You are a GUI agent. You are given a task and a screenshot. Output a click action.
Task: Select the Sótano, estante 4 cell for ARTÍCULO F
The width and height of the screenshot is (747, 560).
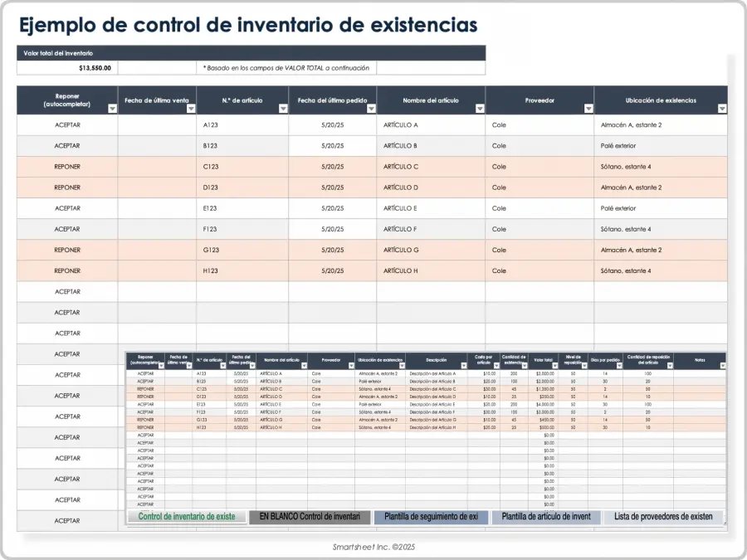pos(661,229)
